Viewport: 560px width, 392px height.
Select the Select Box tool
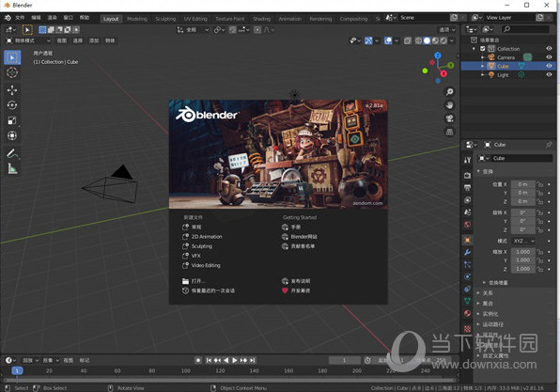tap(12, 57)
